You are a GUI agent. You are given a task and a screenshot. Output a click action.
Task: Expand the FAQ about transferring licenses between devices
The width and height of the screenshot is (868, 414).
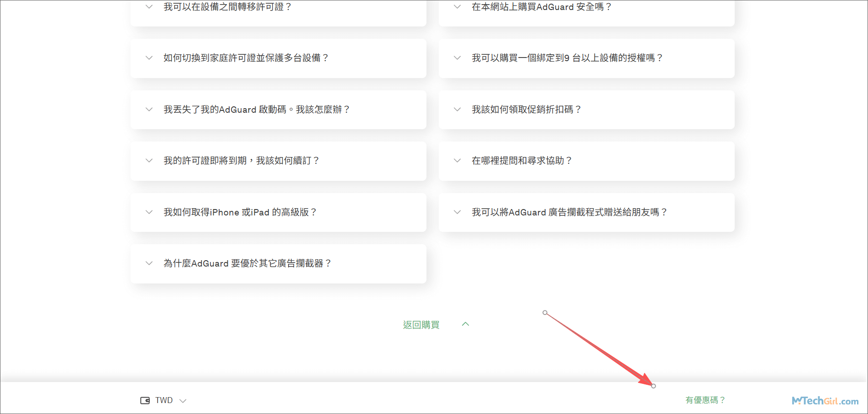tap(227, 7)
